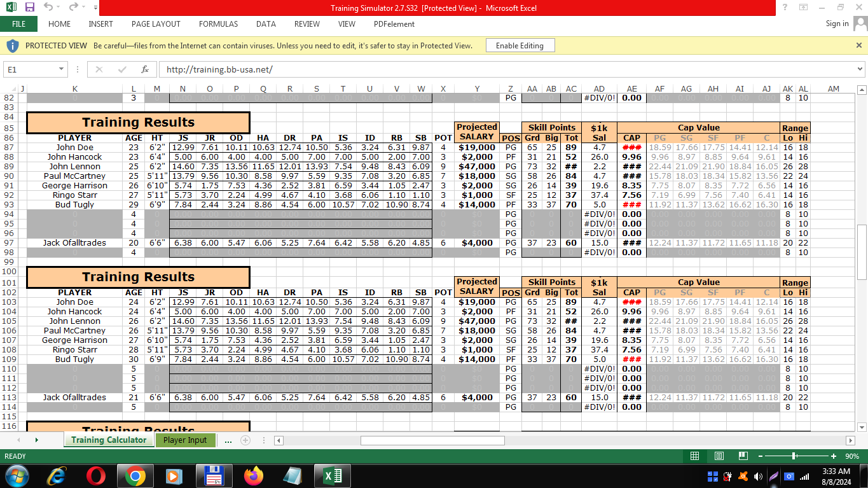Close the Protected View message bar

click(x=859, y=46)
